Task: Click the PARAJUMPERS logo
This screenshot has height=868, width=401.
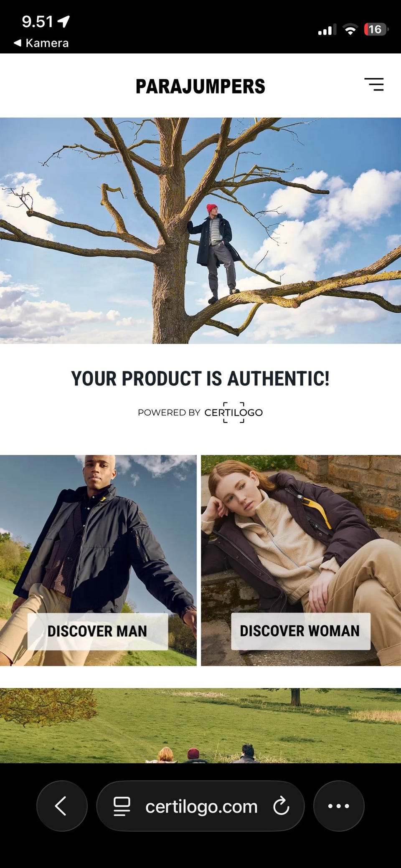Action: coord(200,86)
